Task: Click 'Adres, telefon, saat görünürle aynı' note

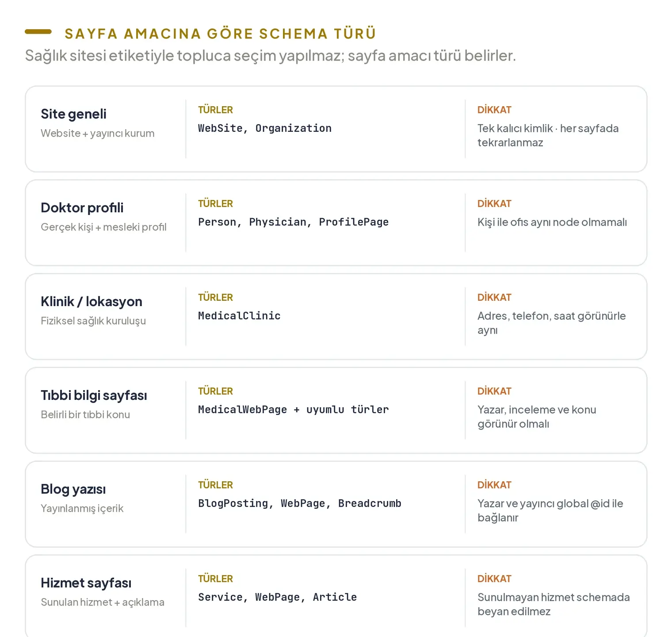Action: (x=552, y=323)
